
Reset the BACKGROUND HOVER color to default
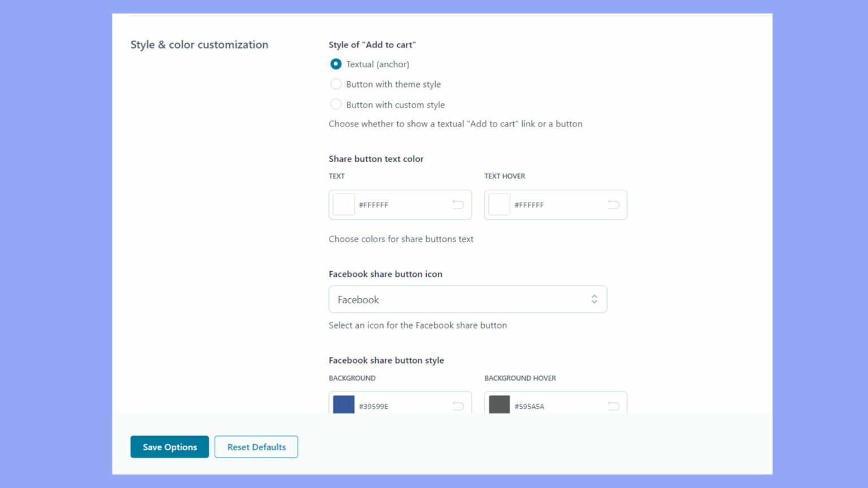coord(613,406)
